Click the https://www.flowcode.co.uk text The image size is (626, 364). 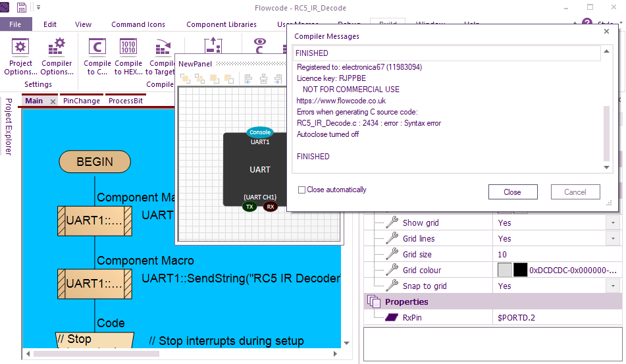(x=341, y=101)
